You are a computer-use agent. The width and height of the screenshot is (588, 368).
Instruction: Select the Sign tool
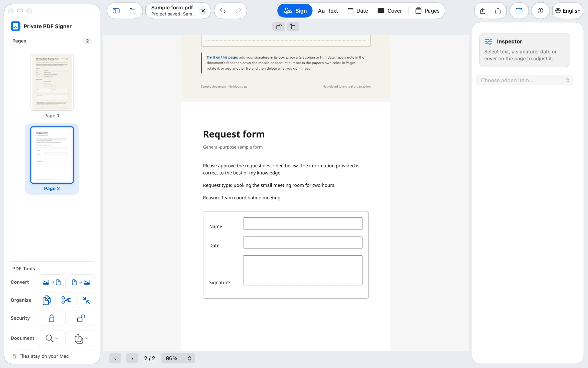pyautogui.click(x=295, y=11)
